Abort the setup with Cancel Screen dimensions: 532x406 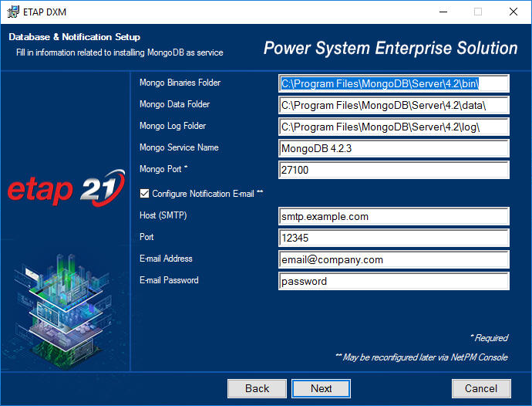coord(481,388)
